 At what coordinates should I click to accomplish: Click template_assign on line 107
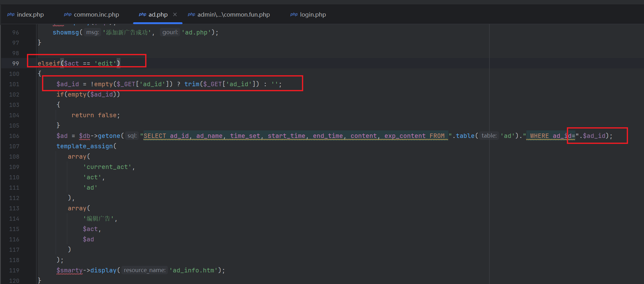85,146
